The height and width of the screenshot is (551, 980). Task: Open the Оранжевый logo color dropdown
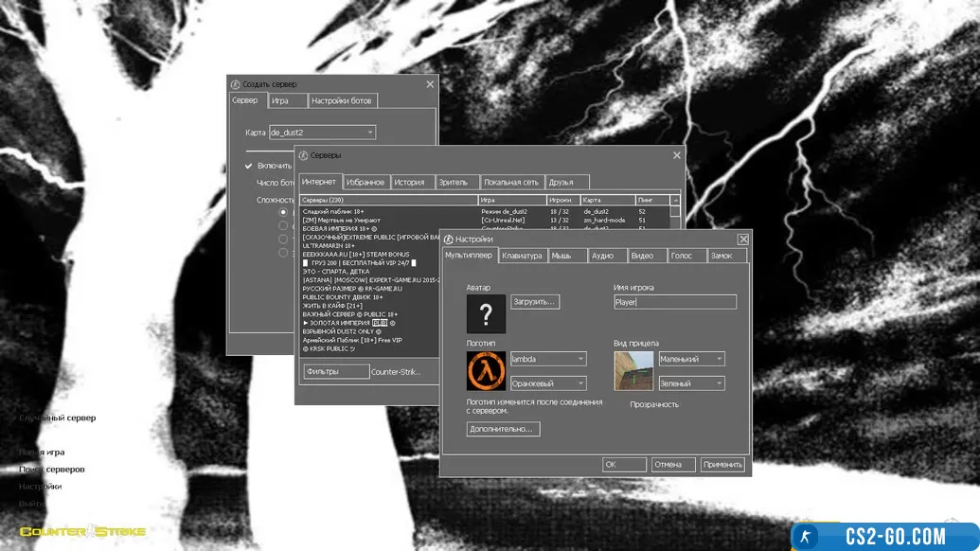click(548, 383)
